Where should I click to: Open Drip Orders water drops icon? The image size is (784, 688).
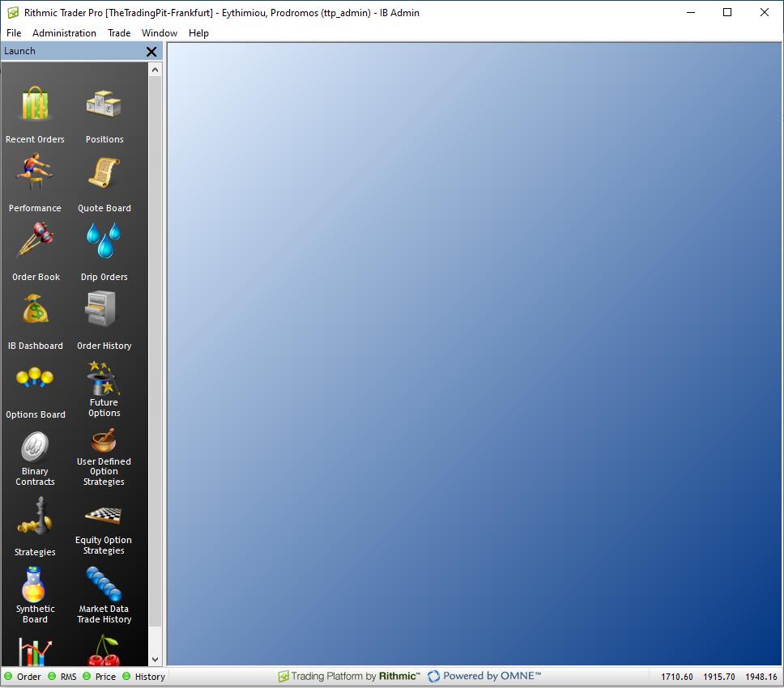point(104,240)
